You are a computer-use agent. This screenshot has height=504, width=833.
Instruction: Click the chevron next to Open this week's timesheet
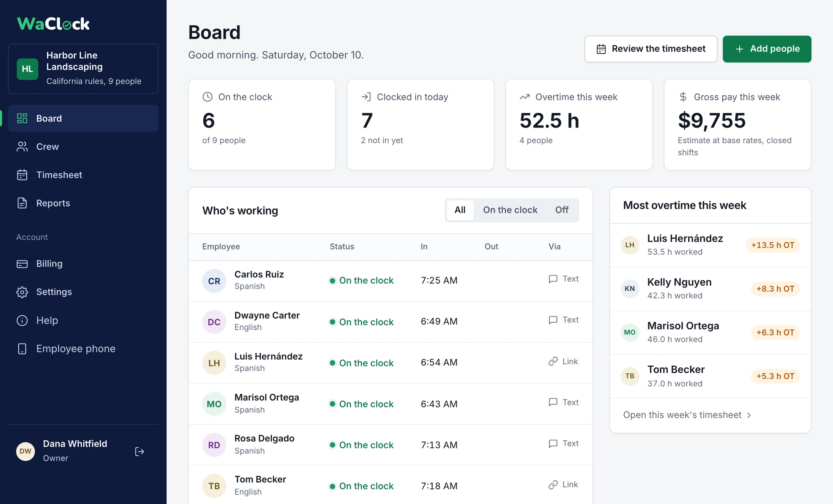749,415
